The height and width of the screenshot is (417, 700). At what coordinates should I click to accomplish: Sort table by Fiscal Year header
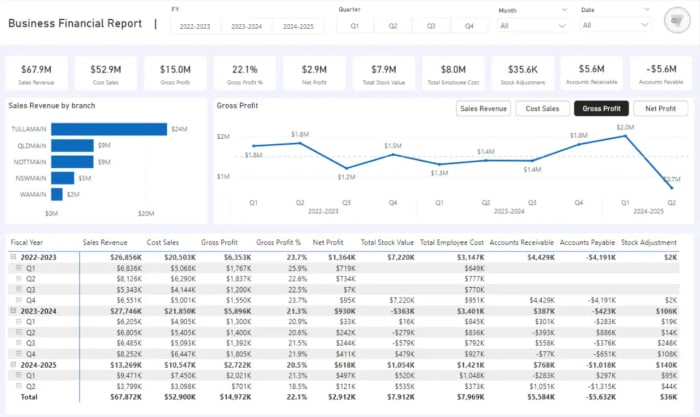pos(27,242)
